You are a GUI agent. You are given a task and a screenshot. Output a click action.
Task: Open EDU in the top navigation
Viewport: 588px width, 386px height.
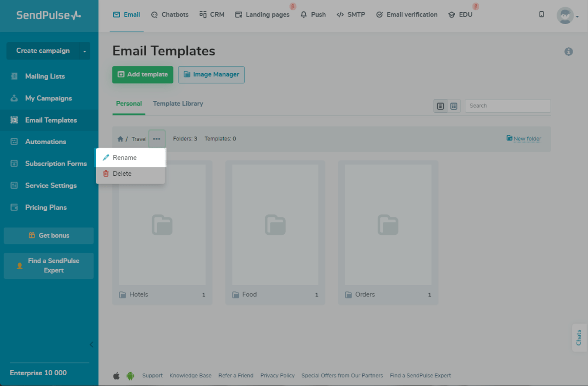tap(461, 15)
